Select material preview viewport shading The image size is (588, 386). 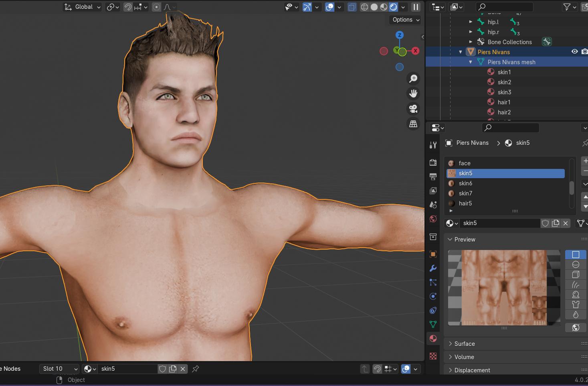(x=384, y=7)
